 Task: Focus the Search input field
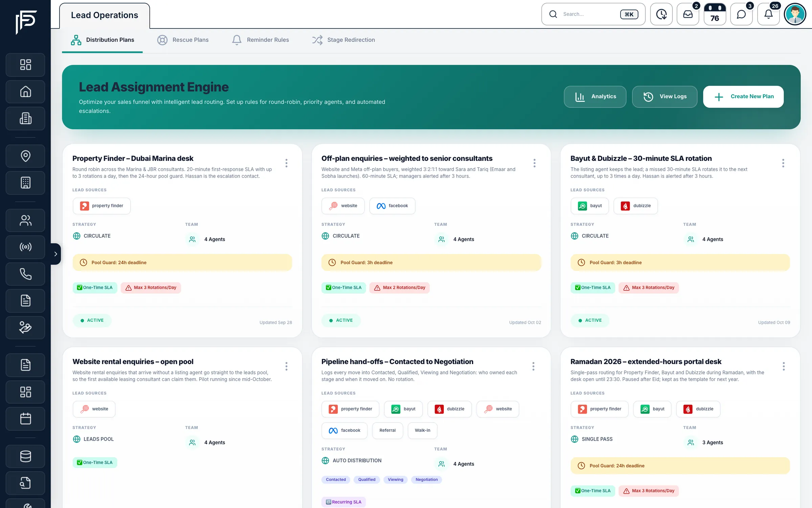[593, 14]
